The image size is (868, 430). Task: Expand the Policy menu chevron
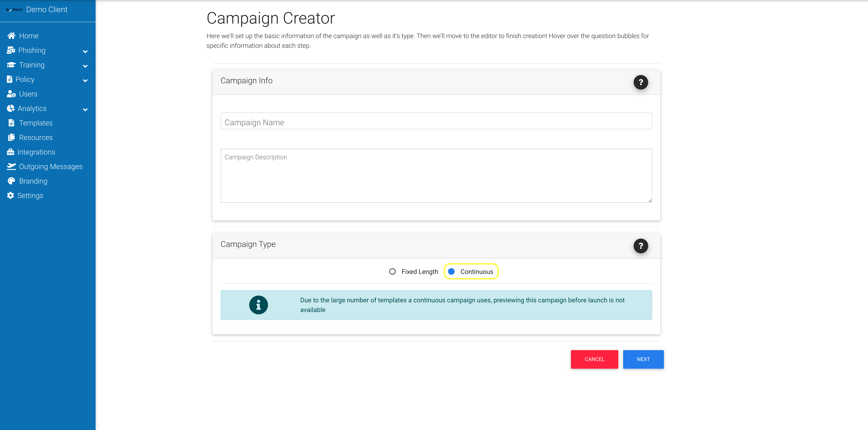[x=85, y=80]
